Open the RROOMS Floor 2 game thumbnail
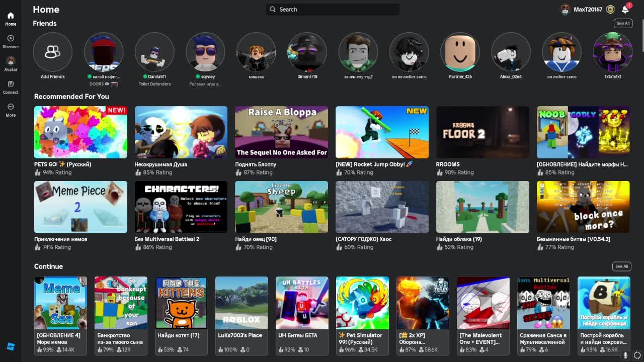The width and height of the screenshot is (644, 362). pyautogui.click(x=482, y=132)
